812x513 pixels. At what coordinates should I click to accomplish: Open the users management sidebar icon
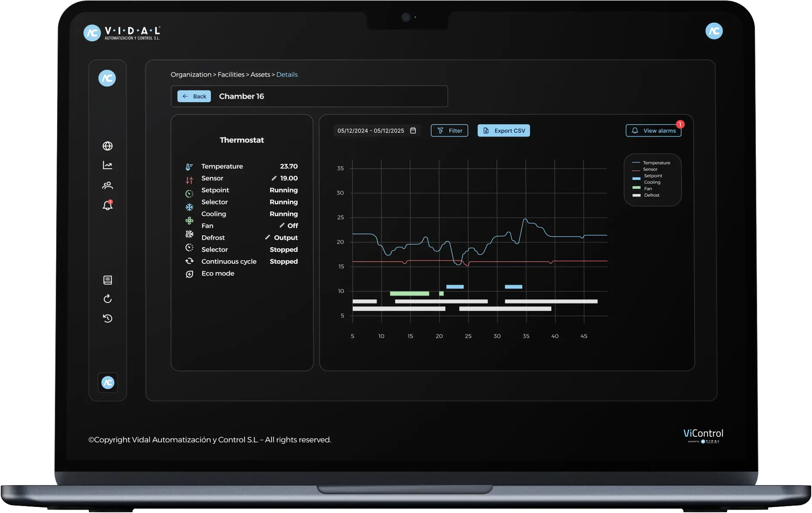coord(107,185)
